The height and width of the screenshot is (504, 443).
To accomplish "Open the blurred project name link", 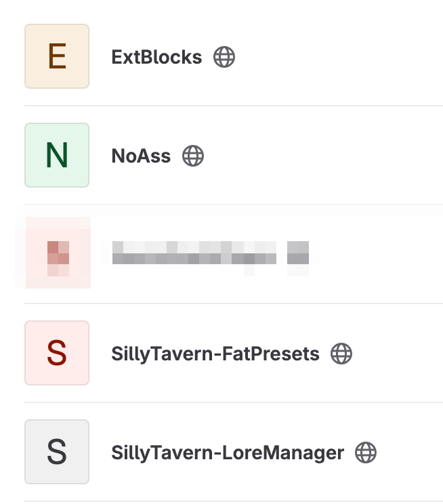I will (194, 253).
